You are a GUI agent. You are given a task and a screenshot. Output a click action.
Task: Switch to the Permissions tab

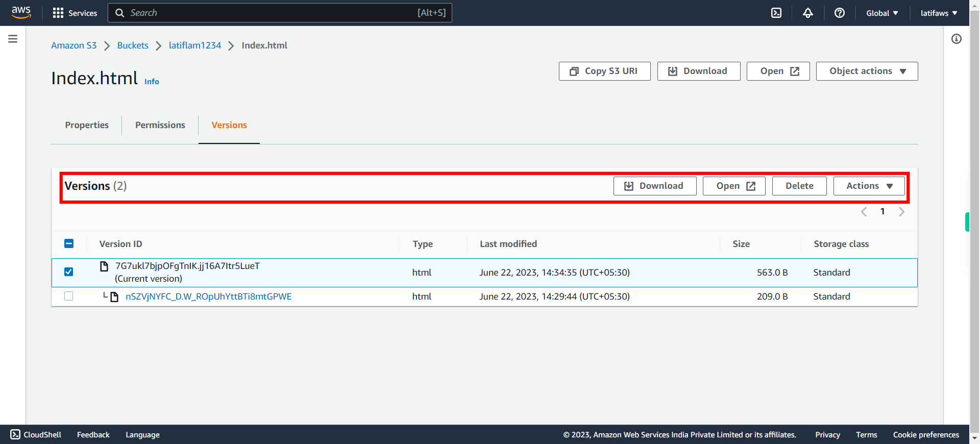click(x=160, y=125)
